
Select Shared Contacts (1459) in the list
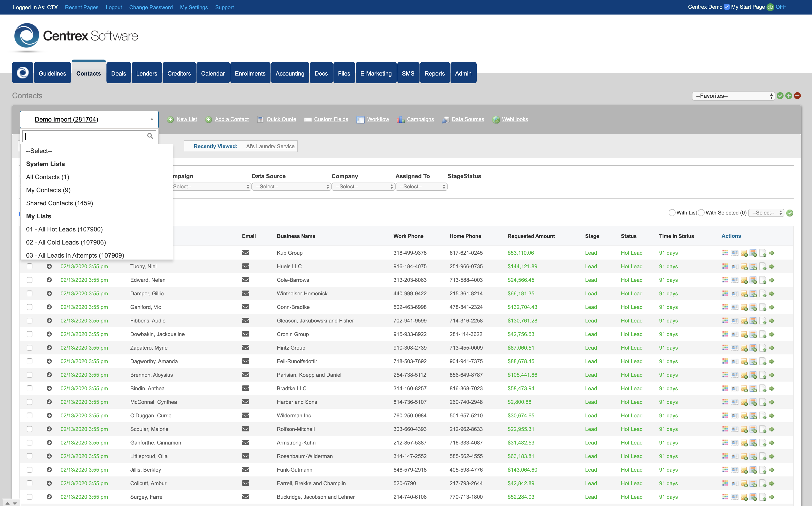click(97, 203)
